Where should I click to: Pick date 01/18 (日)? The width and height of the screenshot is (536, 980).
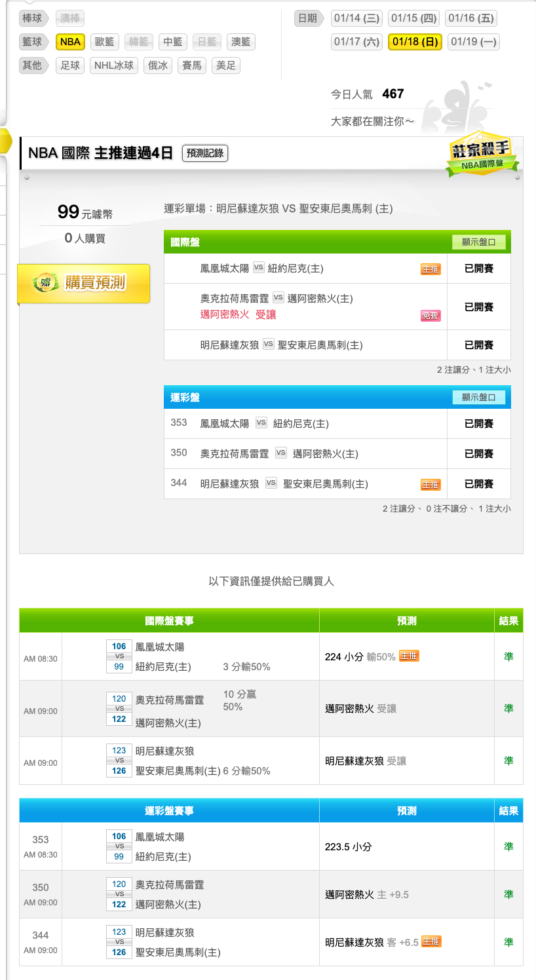click(415, 42)
